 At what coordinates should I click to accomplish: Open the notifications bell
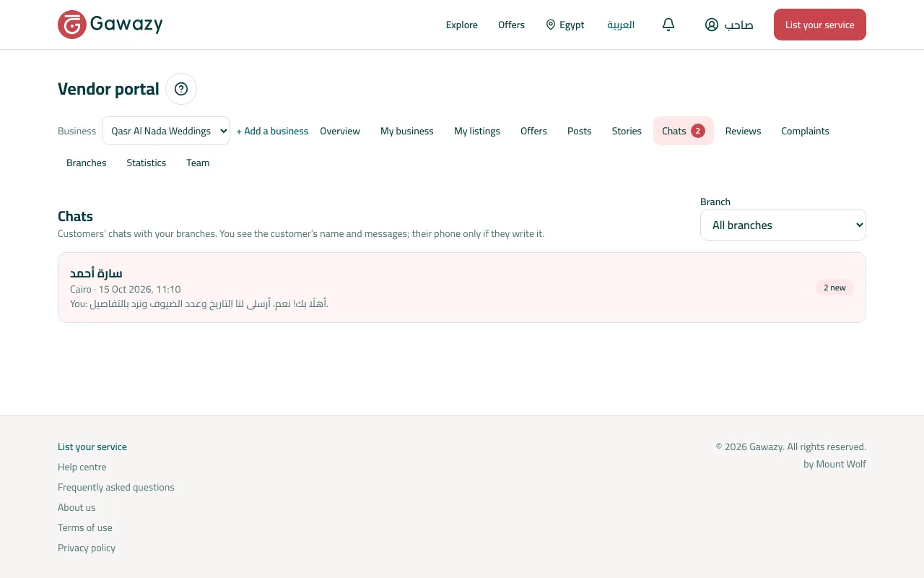pyautogui.click(x=668, y=25)
